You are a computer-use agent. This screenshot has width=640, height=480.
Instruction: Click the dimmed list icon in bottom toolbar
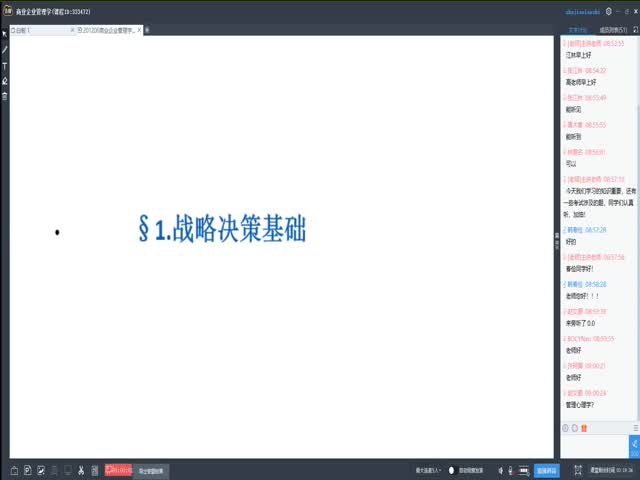[x=54, y=470]
